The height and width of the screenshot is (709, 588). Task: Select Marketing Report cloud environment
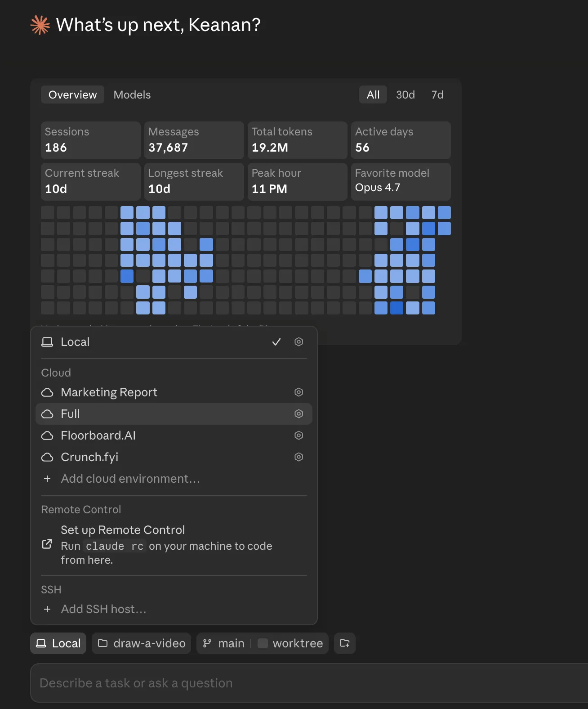174,392
